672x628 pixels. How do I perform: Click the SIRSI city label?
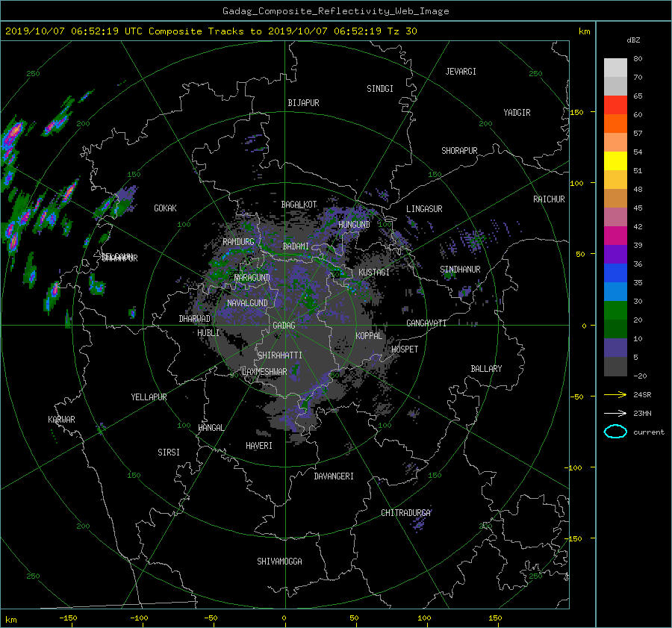tap(169, 453)
